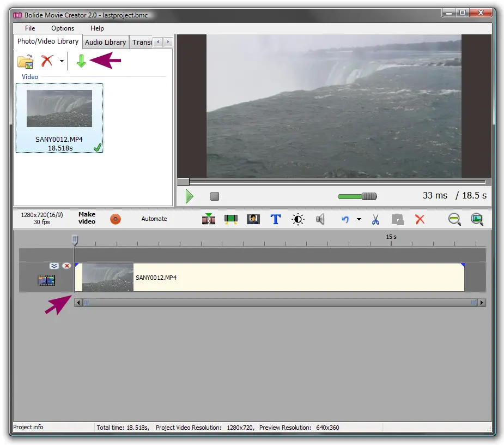This screenshot has width=504, height=445.
Task: Click the green add-to-timeline arrow
Action: click(x=81, y=61)
